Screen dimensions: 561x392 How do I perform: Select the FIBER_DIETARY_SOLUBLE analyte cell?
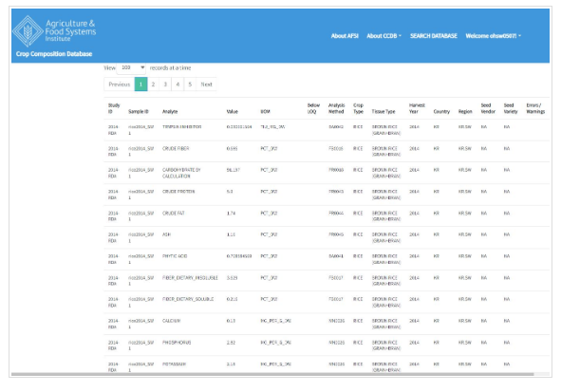188,299
